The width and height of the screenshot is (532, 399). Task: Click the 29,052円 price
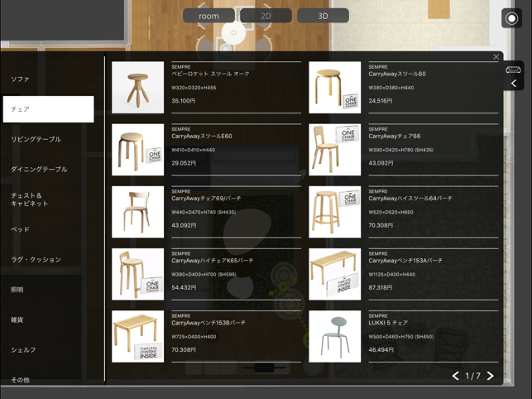(184, 163)
